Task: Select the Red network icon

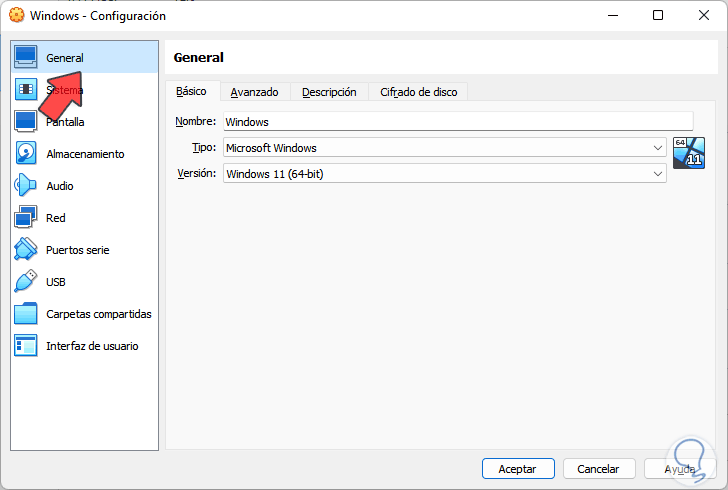Action: 27,218
